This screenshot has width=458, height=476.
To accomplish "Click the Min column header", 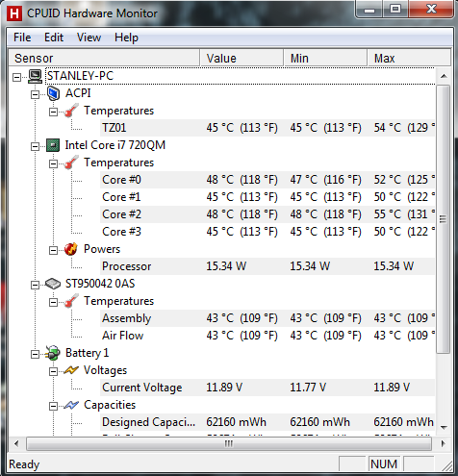I will tap(325, 58).
